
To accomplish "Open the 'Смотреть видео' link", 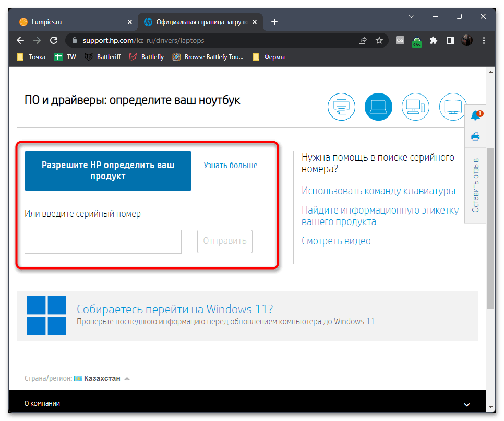I will [x=336, y=241].
